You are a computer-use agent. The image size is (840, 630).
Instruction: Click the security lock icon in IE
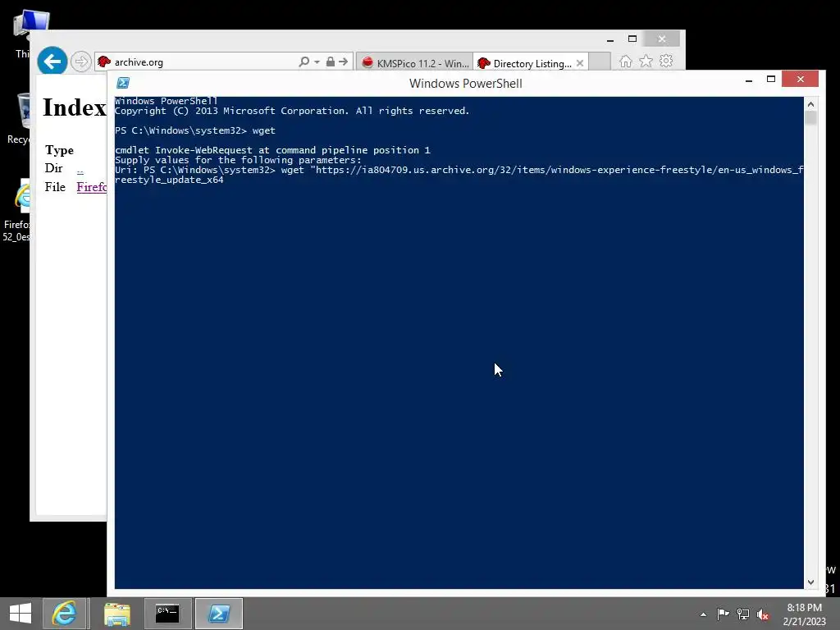click(331, 62)
